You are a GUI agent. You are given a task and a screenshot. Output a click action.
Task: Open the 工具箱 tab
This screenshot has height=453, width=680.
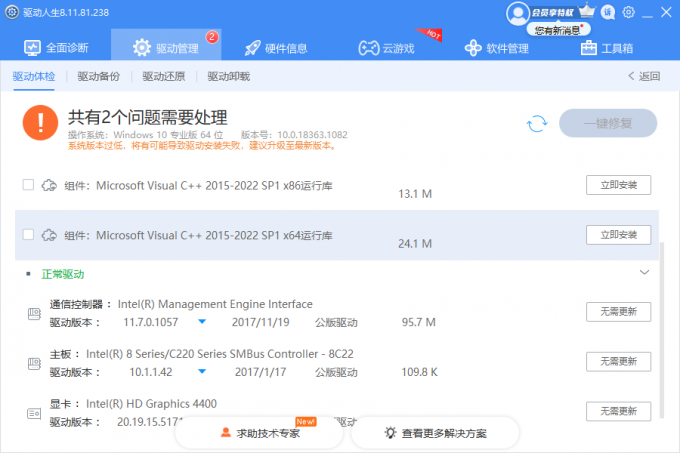(x=607, y=48)
